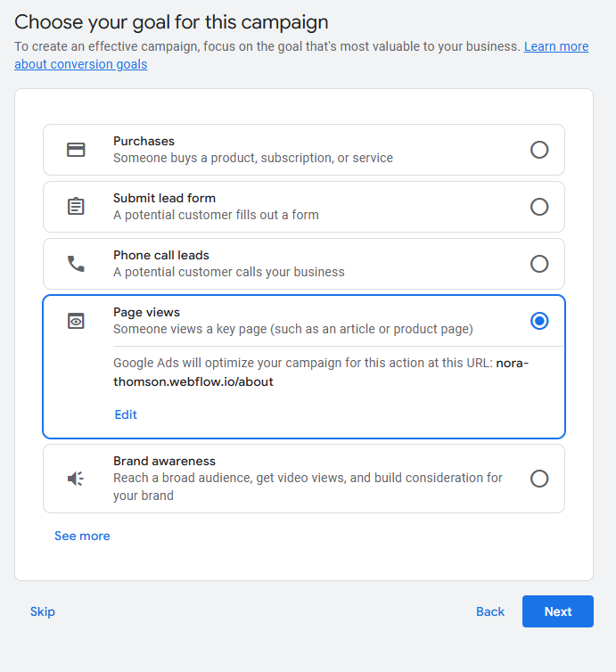
Task: Click 'A potential customer calls your business'
Action: (x=229, y=272)
